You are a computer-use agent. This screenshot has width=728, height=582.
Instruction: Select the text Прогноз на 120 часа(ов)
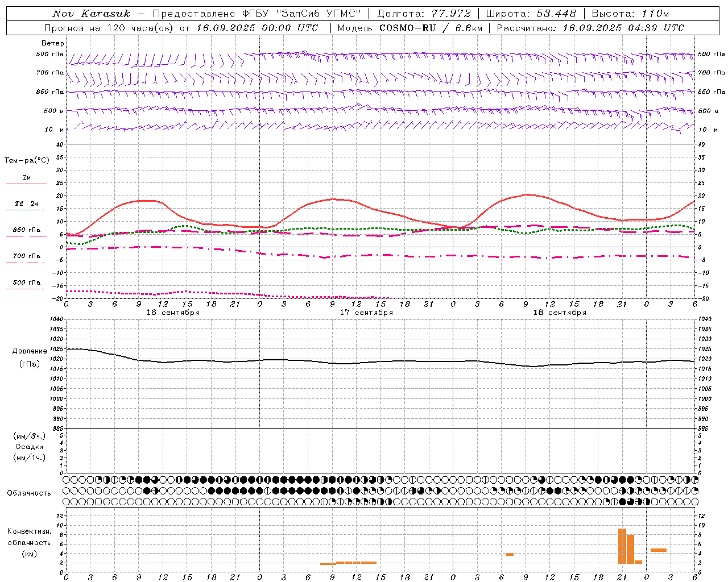pyautogui.click(x=110, y=28)
